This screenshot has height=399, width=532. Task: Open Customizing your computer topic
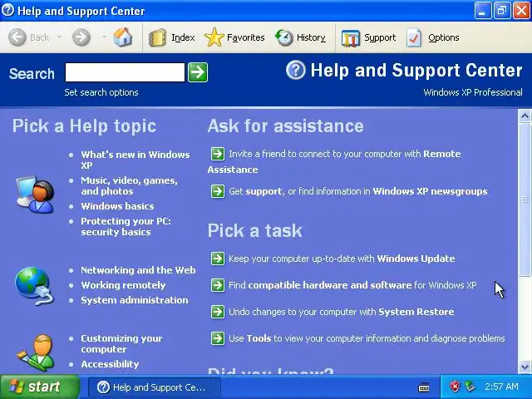[121, 343]
